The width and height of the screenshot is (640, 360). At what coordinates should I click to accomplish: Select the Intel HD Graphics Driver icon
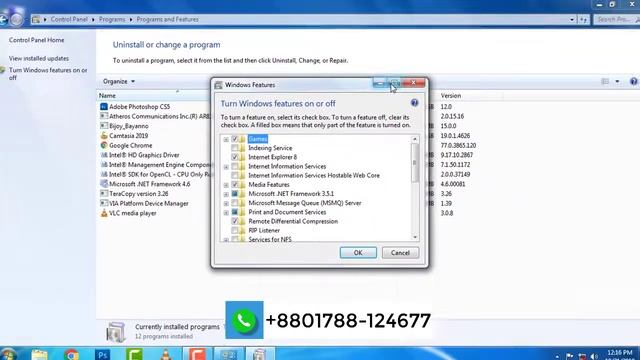pyautogui.click(x=104, y=155)
